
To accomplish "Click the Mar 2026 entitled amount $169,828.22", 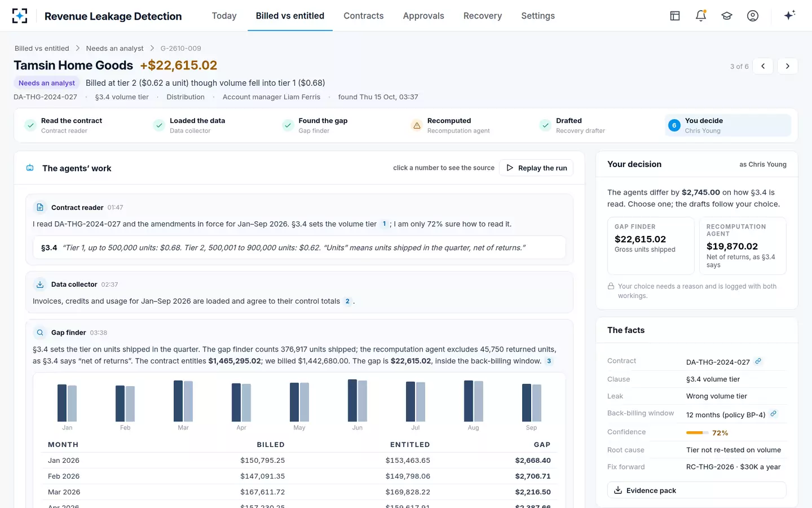I will click(408, 492).
